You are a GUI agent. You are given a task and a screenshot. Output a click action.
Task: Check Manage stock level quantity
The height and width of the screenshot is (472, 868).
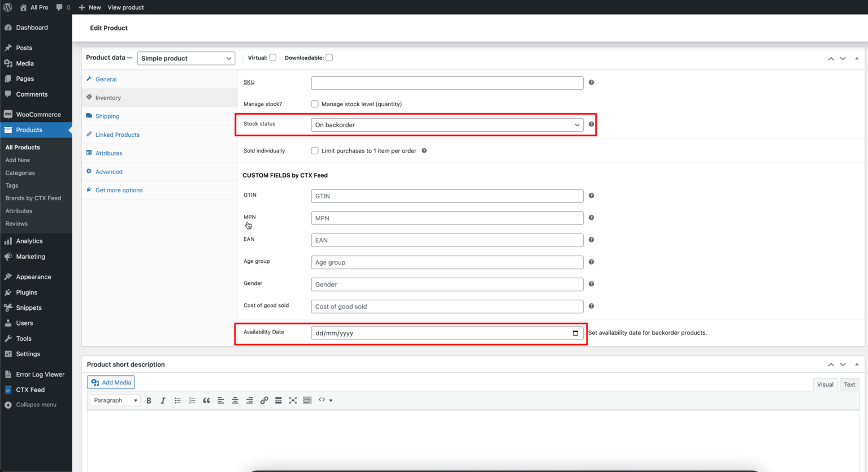pyautogui.click(x=314, y=103)
